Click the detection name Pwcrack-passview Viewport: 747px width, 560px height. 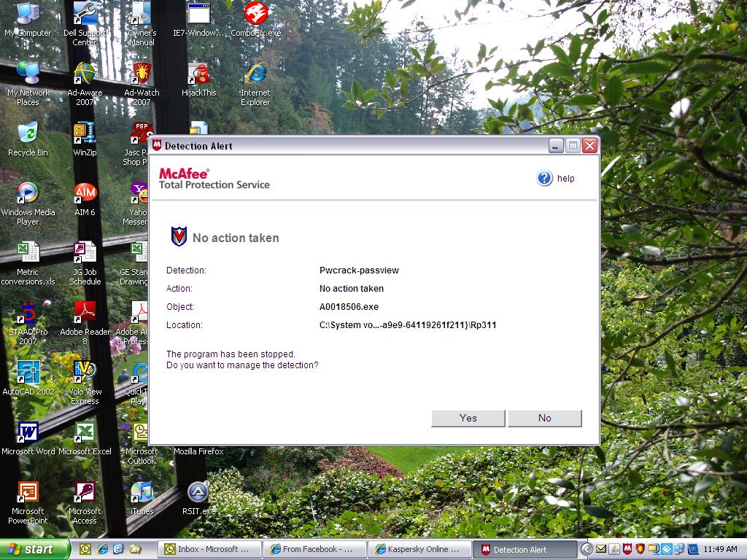tap(359, 270)
